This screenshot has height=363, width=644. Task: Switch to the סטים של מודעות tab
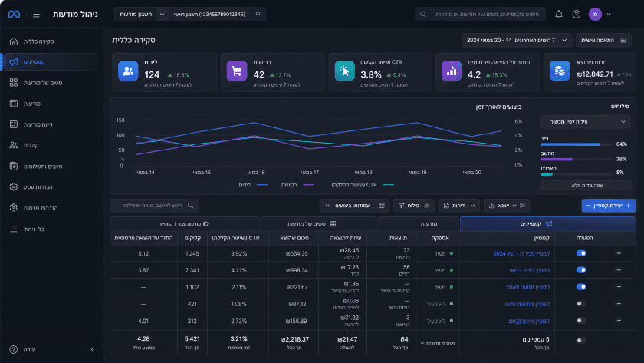319,224
